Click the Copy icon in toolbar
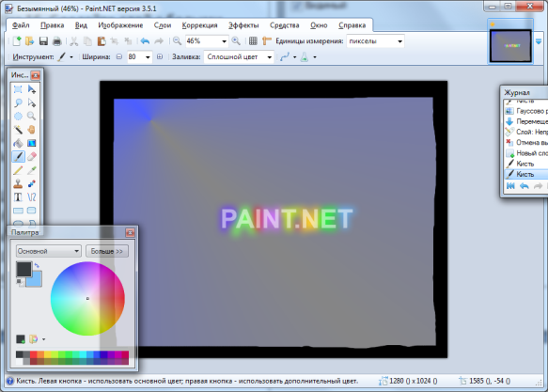The height and width of the screenshot is (392, 548). (87, 41)
